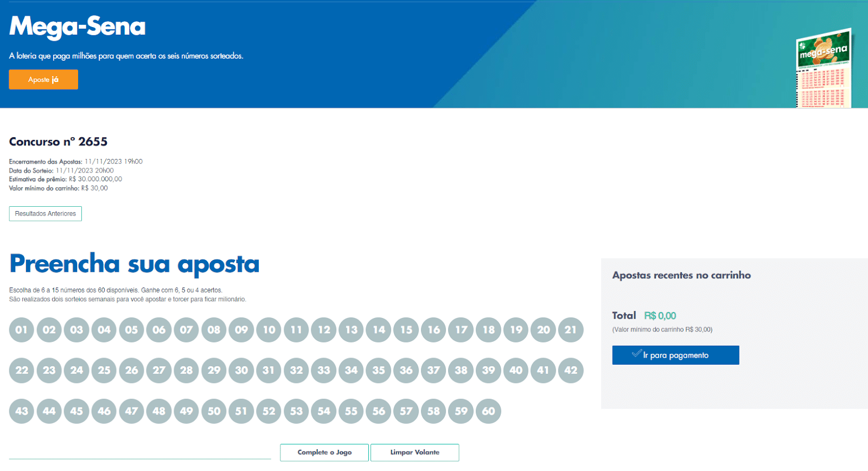Pick number 24 ball
This screenshot has height=471, width=868.
pos(76,371)
